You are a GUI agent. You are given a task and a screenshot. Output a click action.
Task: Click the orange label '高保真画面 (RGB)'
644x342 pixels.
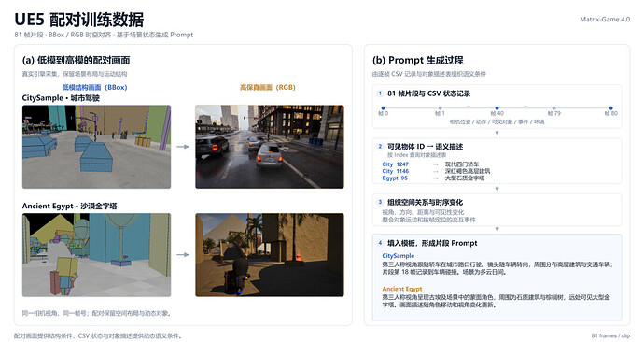tap(267, 87)
